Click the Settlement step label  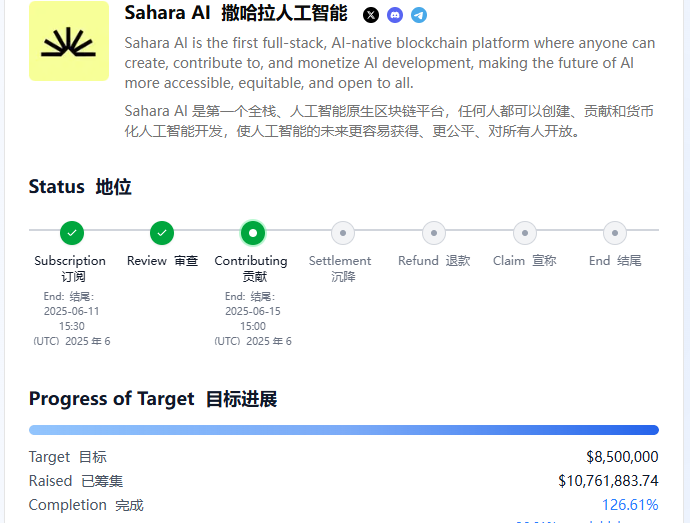pos(340,269)
